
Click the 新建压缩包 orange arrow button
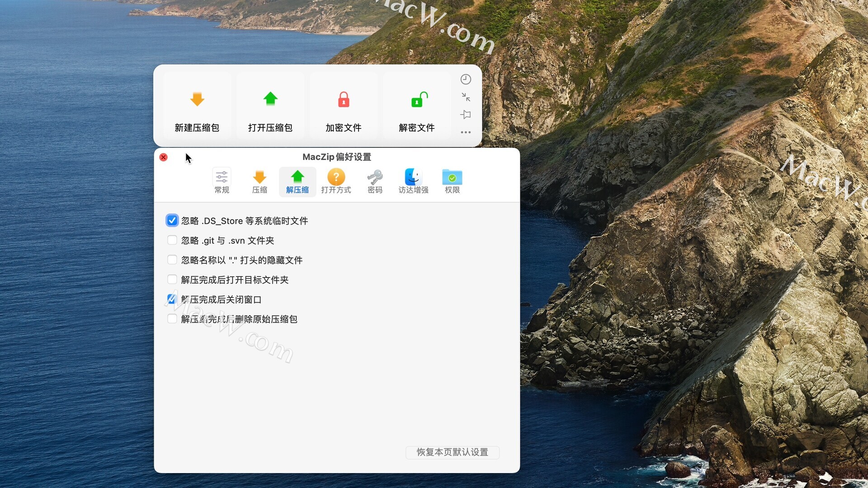(197, 106)
